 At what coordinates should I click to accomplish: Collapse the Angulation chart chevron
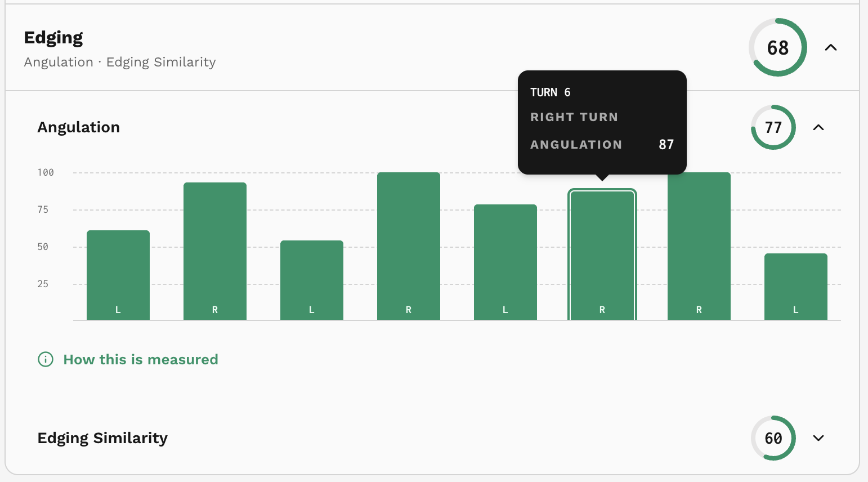(x=818, y=127)
